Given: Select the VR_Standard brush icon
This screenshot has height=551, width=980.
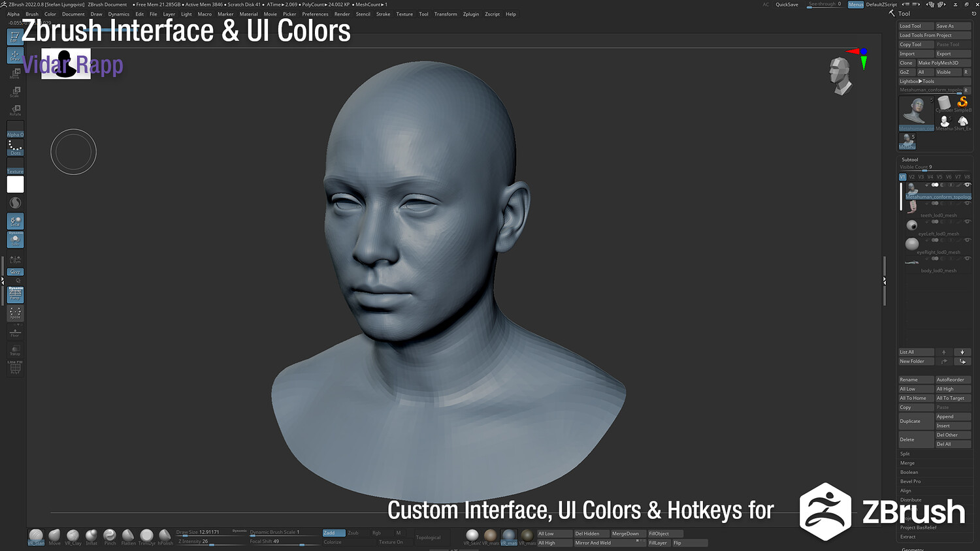Looking at the screenshot, I should click(36, 537).
